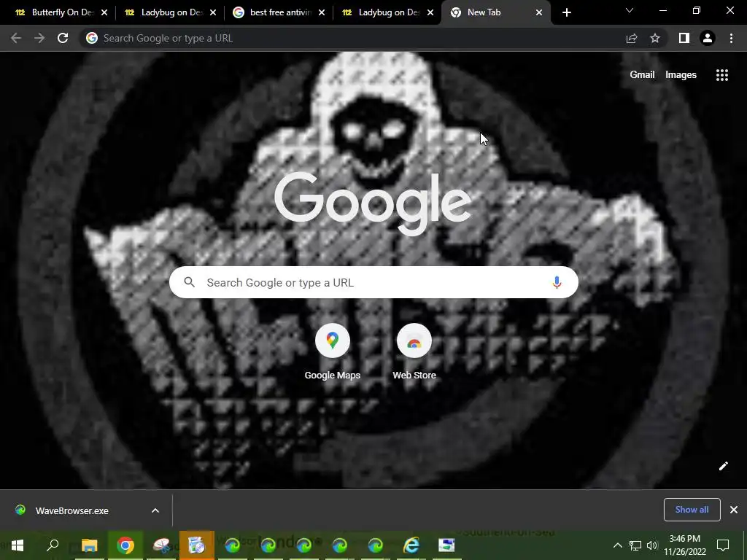Open the WaveBrowser.exe download item
Viewport: 747px width, 560px height.
[x=72, y=510]
